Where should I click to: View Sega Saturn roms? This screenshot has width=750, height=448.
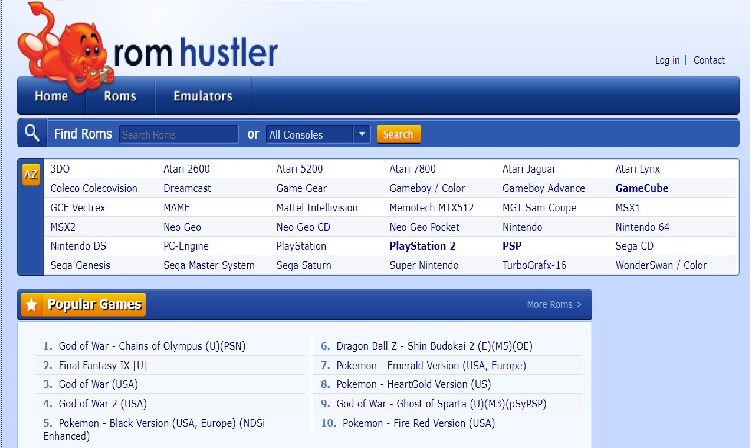click(304, 265)
